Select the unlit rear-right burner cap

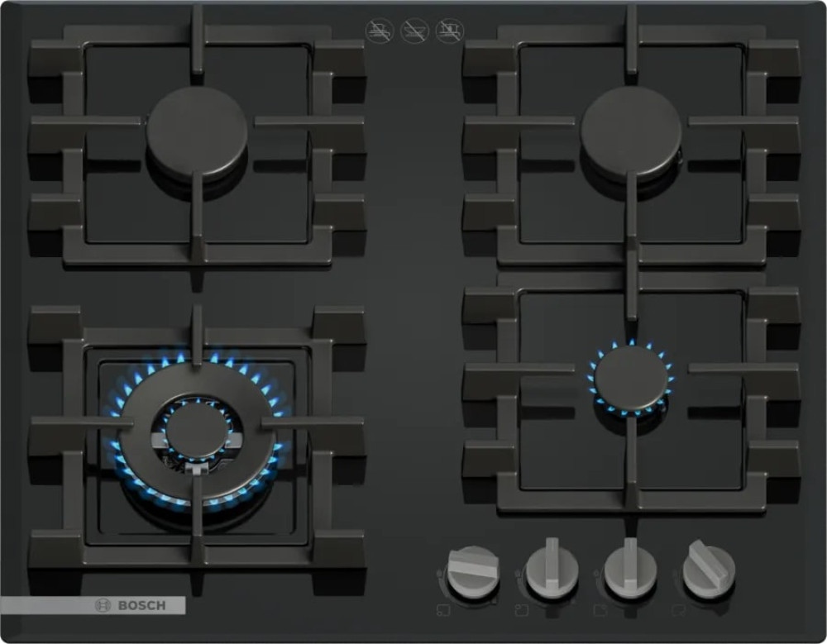coord(631,132)
